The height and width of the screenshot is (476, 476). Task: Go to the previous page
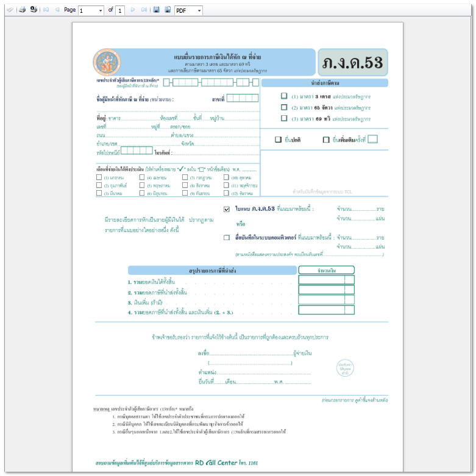(57, 10)
